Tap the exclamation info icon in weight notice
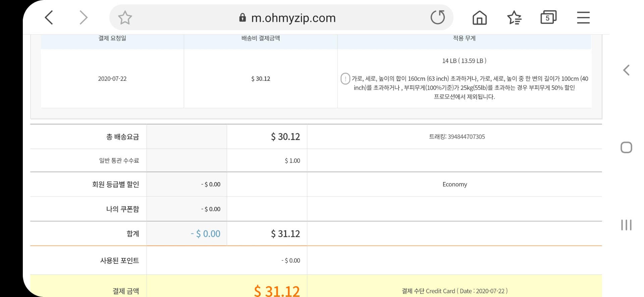Viewport: 644px width, 297px height. tap(345, 79)
